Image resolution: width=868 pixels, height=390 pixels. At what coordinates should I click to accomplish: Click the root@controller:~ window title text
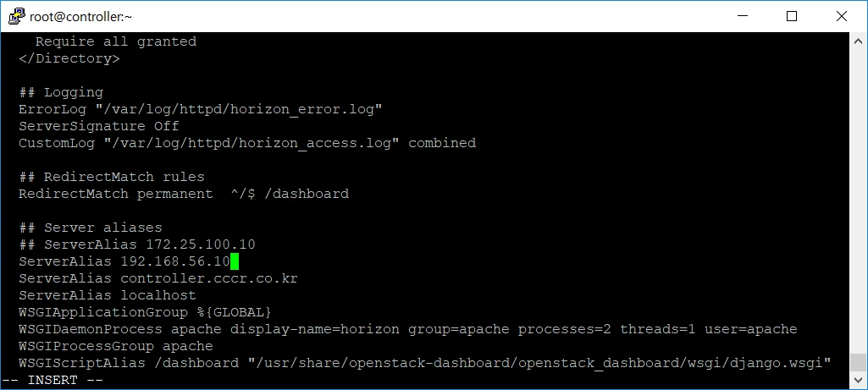click(80, 17)
